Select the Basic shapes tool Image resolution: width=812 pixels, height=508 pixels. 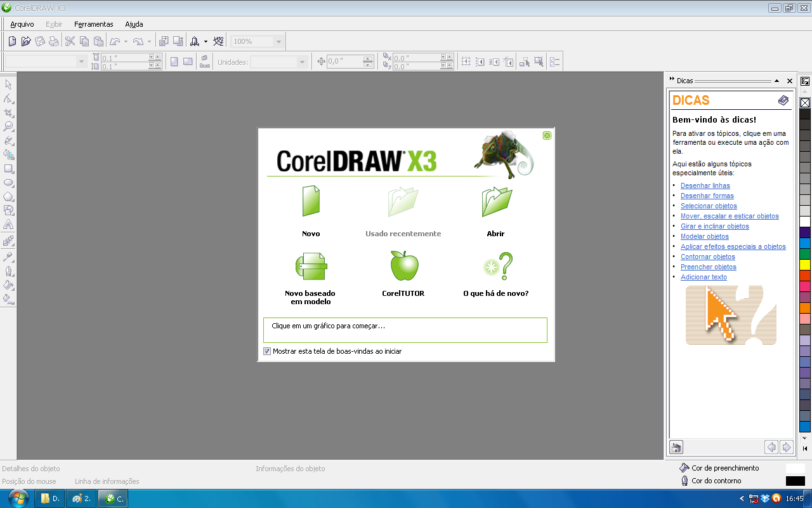[9, 210]
